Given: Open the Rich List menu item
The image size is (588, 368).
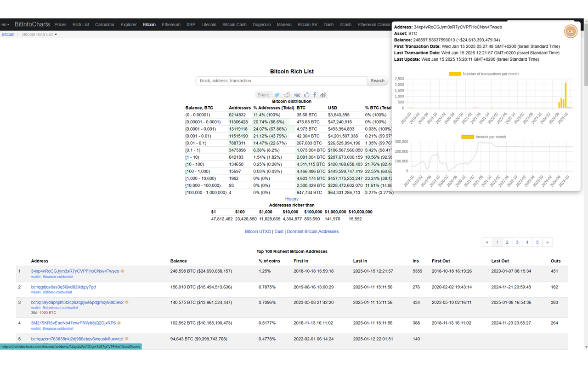Looking at the screenshot, I should point(81,25).
